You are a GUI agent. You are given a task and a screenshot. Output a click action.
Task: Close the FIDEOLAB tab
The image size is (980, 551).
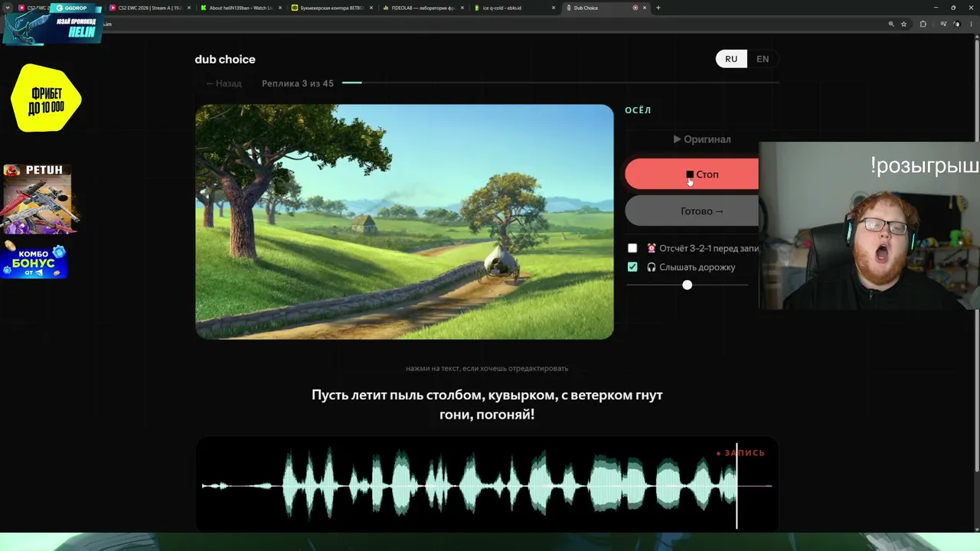tap(463, 8)
